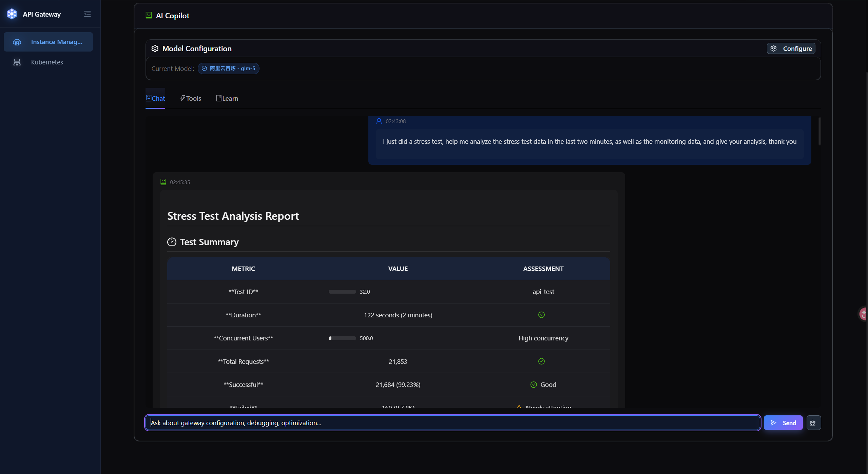Click the AI Copilot robot icon
This screenshot has width=868, height=474.
pyautogui.click(x=149, y=15)
